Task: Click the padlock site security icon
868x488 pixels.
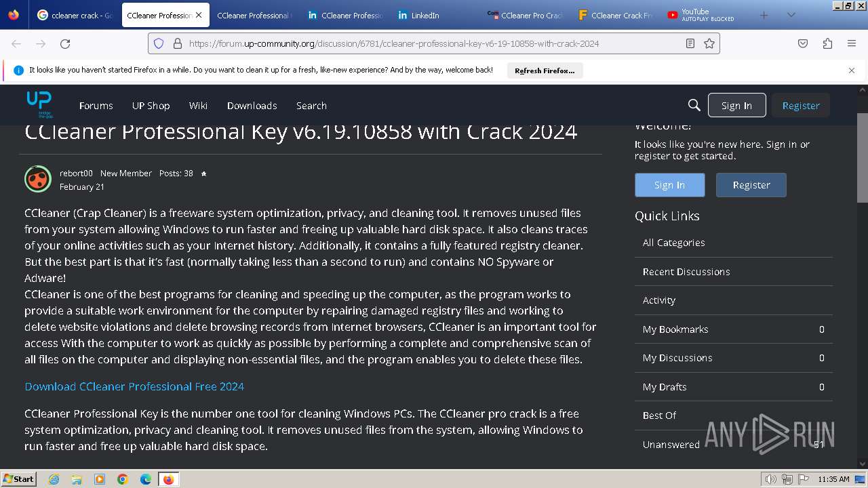Action: click(178, 43)
